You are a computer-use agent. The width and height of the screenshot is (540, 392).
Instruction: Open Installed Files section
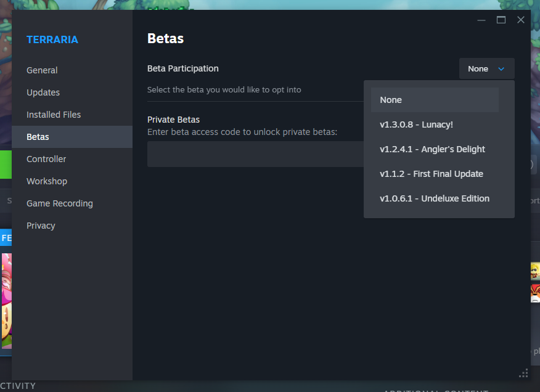[54, 115]
